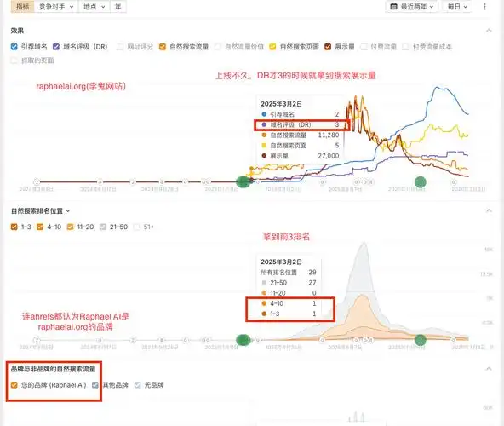
Task: Click the 所有排名位置 row in ranking tooltip
Action: 289,272
